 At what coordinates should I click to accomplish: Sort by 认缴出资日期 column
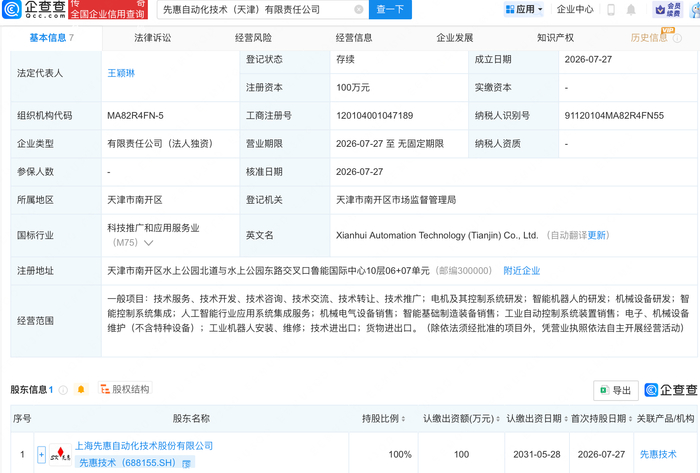tap(566, 419)
